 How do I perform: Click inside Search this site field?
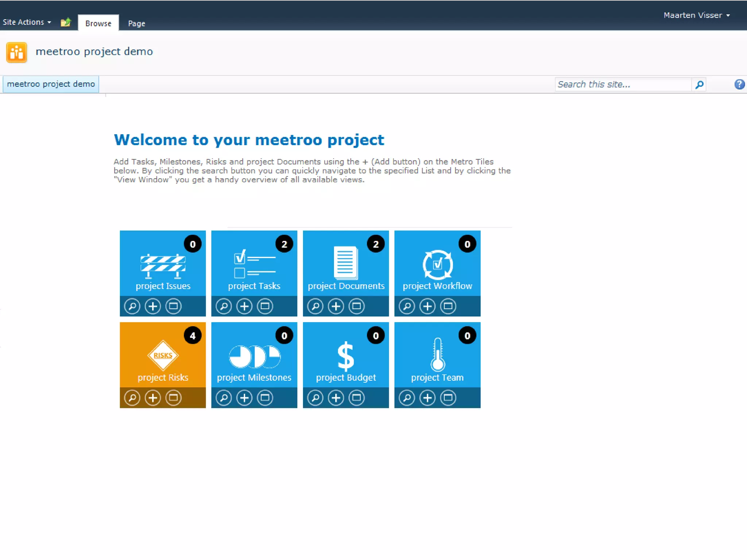(x=622, y=85)
